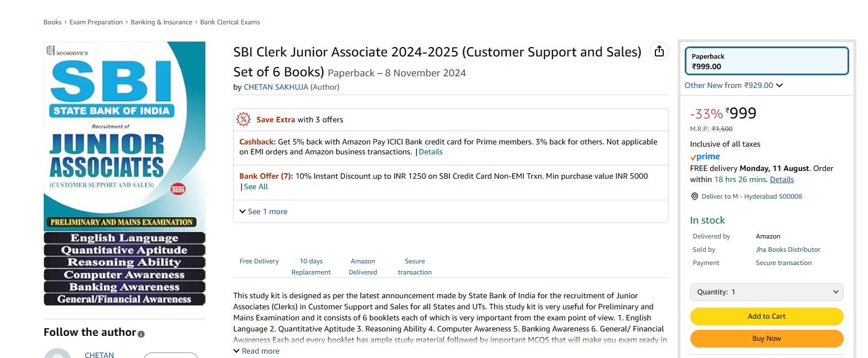Expand description with Read more
Screen dimensions: 868x358
point(257,351)
